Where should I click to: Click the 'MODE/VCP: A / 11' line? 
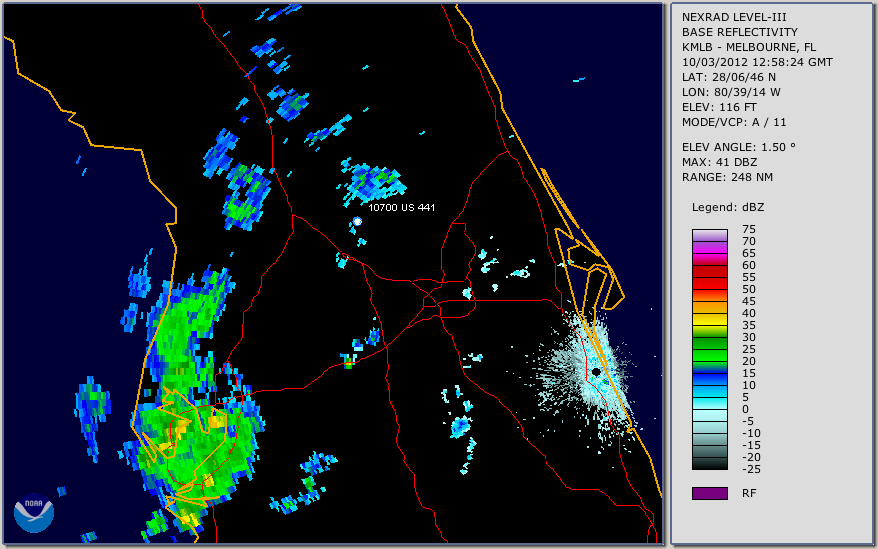[734, 122]
